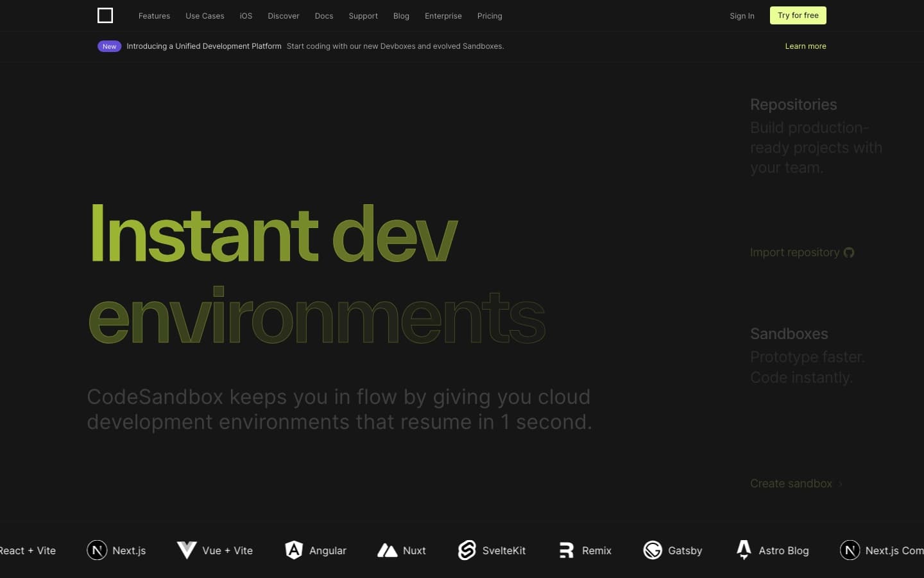Go to the Pricing page
The image size is (924, 578).
click(x=490, y=16)
